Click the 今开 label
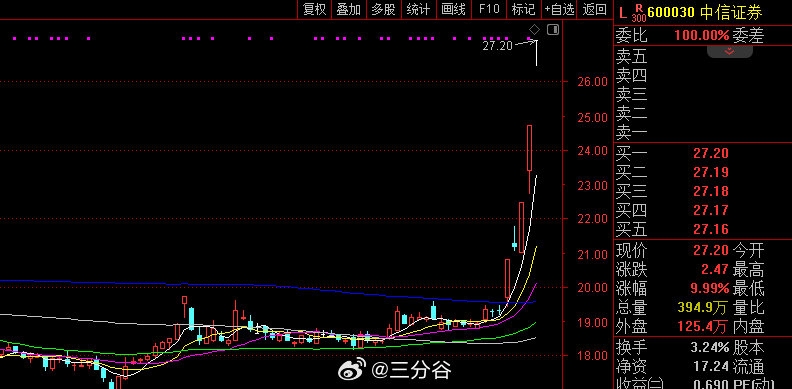Viewport: 792px width, 389px height. coord(748,250)
